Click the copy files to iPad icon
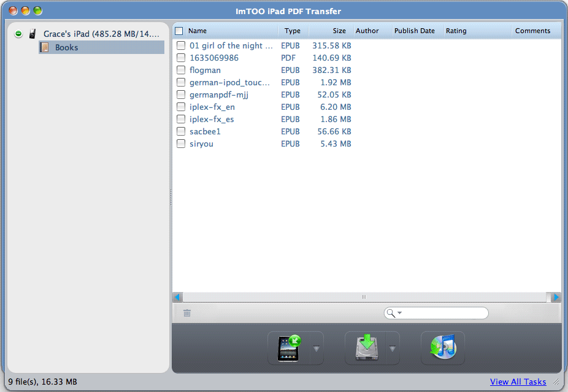 (288, 348)
